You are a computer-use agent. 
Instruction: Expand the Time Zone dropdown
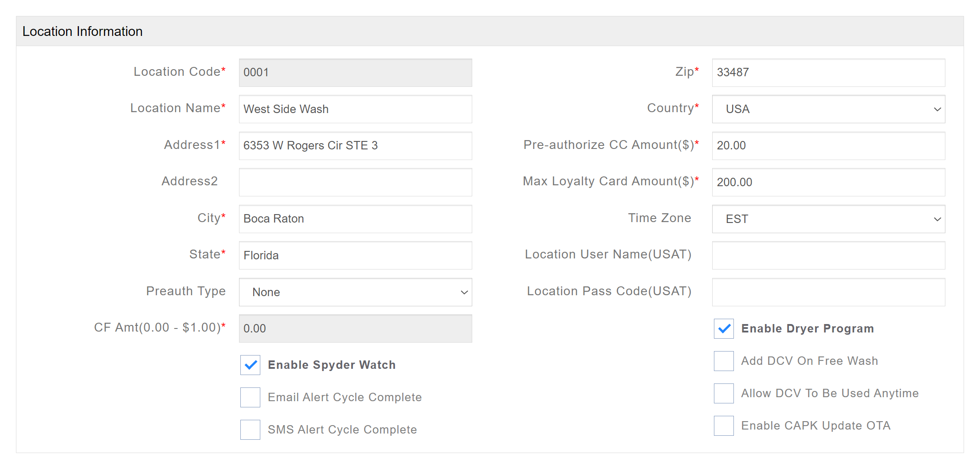pyautogui.click(x=828, y=219)
